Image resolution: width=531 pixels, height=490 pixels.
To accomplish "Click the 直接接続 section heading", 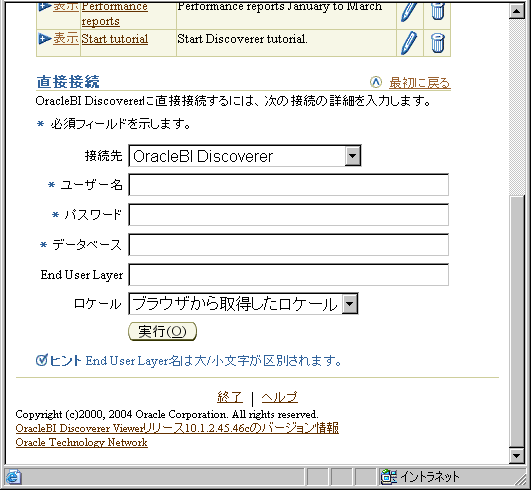I will (68, 82).
